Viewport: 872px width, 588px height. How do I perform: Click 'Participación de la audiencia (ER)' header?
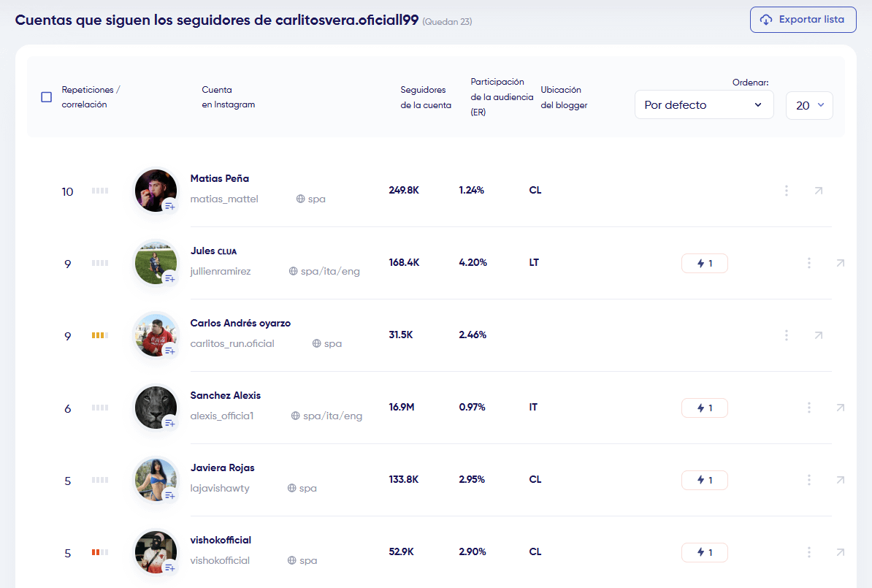502,97
